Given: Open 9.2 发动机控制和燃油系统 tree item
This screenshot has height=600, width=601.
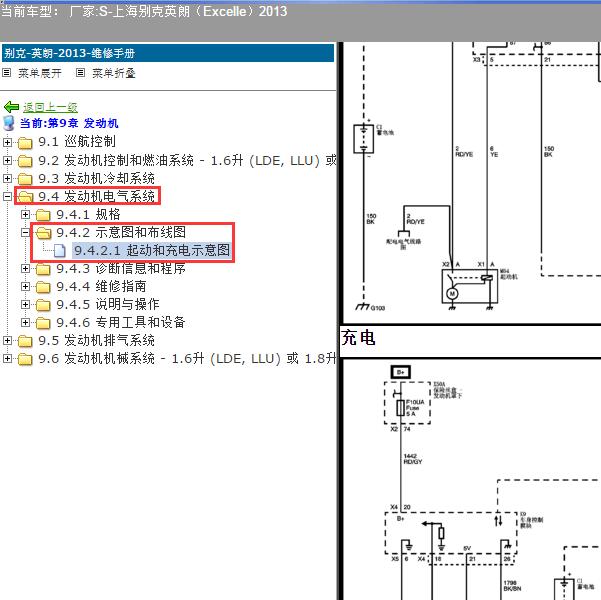Looking at the screenshot, I should 187,160.
